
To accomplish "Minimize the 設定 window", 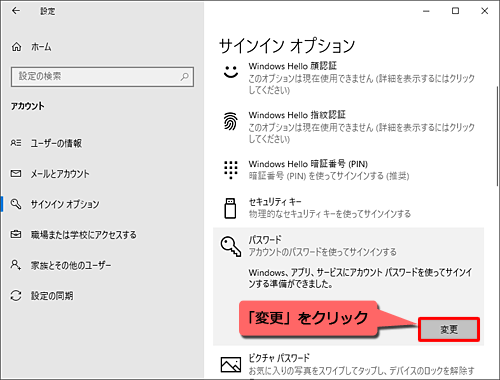I will click(426, 11).
